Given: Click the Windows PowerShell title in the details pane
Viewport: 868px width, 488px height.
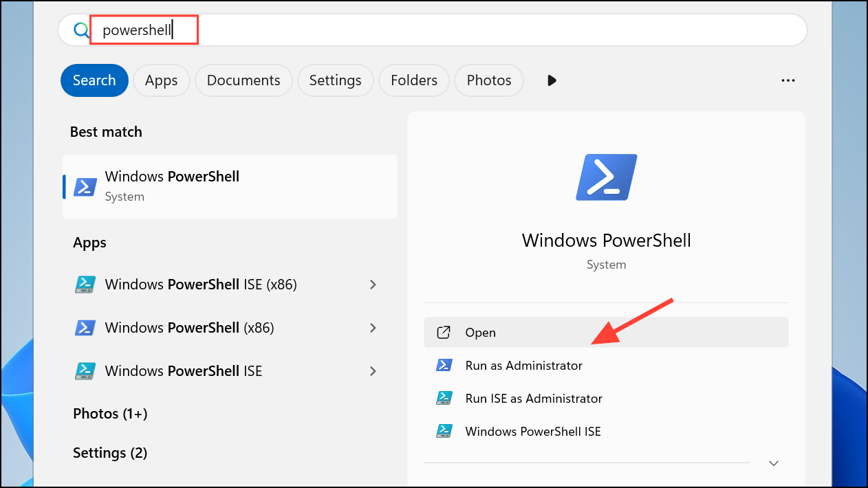Looking at the screenshot, I should click(x=607, y=241).
